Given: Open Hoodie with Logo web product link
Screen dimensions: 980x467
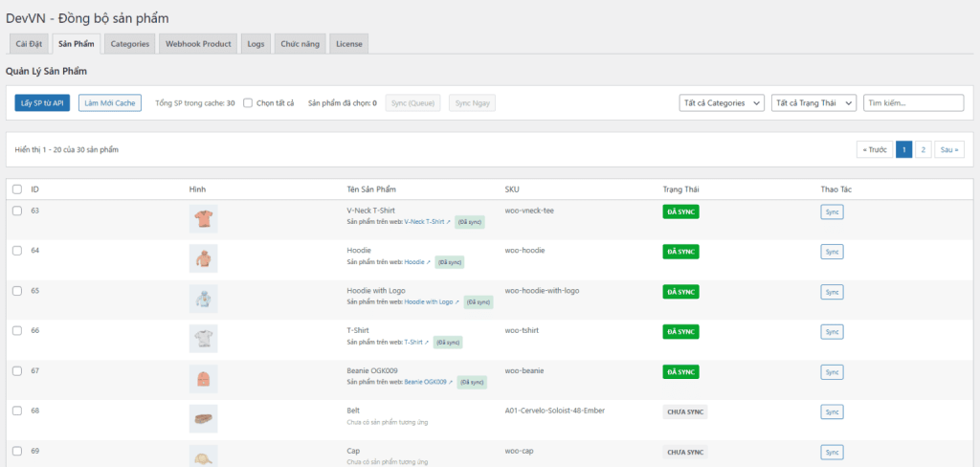Looking at the screenshot, I should tap(432, 301).
